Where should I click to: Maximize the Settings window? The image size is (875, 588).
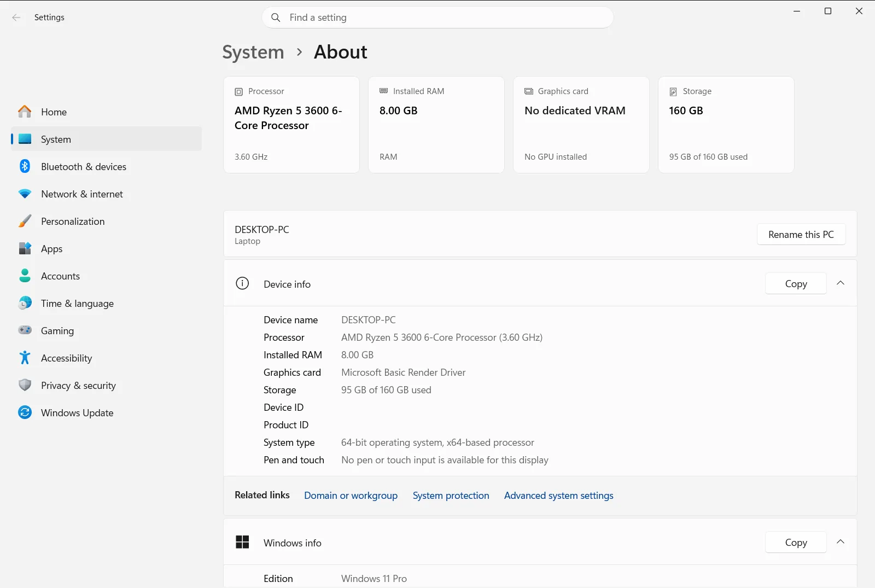click(828, 11)
